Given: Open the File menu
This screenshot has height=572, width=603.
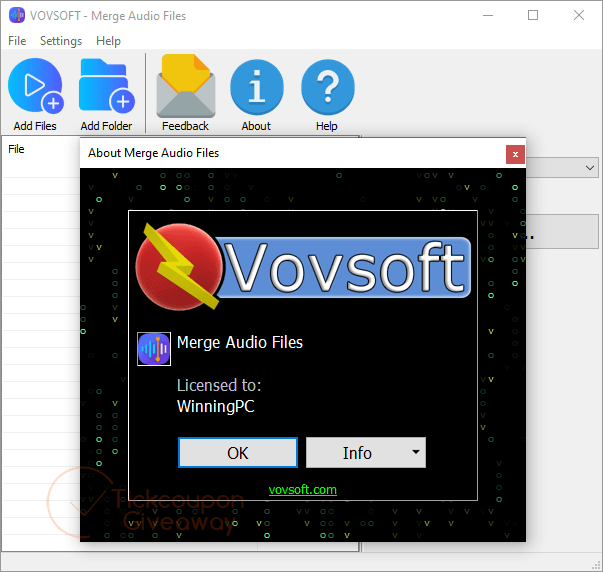Looking at the screenshot, I should [x=17, y=41].
